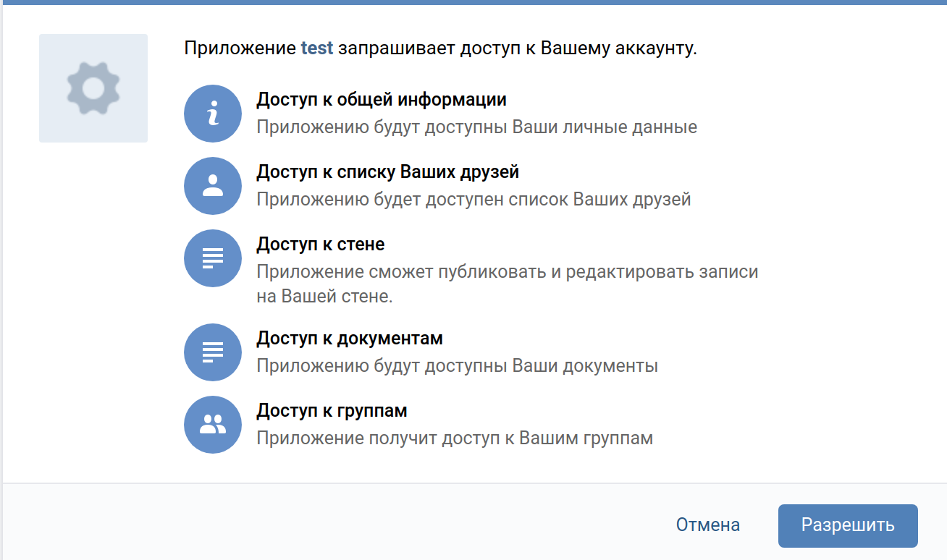Click the groups access description text
Viewport: 947px width, 560px height.
455,438
